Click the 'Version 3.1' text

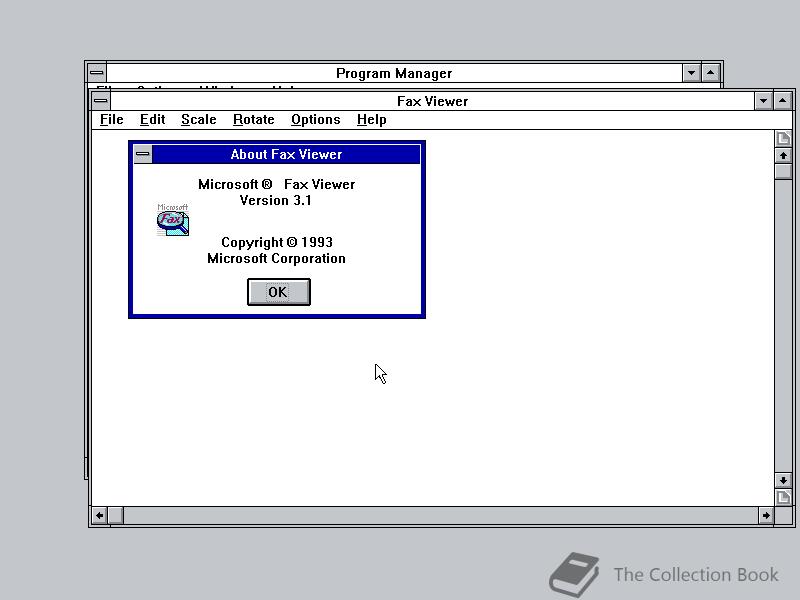click(276, 201)
